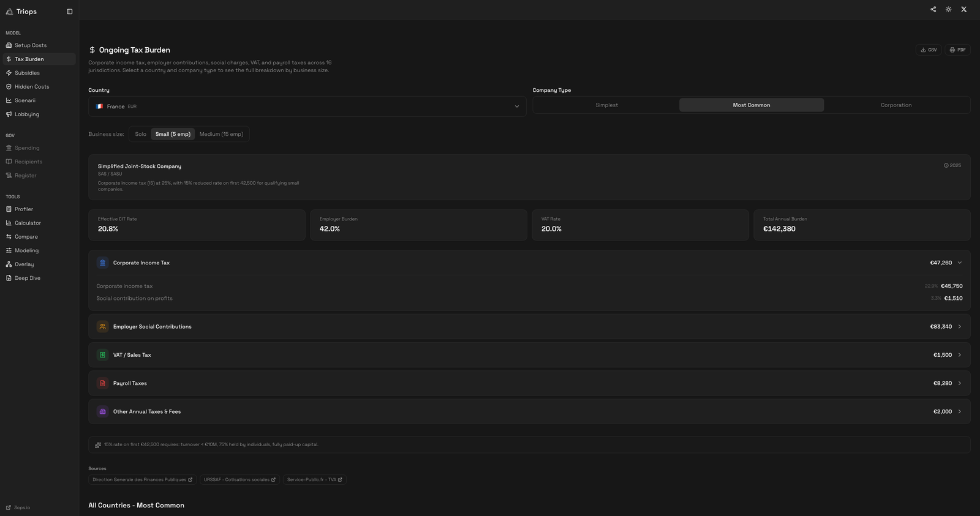Select the Solo business size option
The image size is (980, 516).
coord(140,134)
